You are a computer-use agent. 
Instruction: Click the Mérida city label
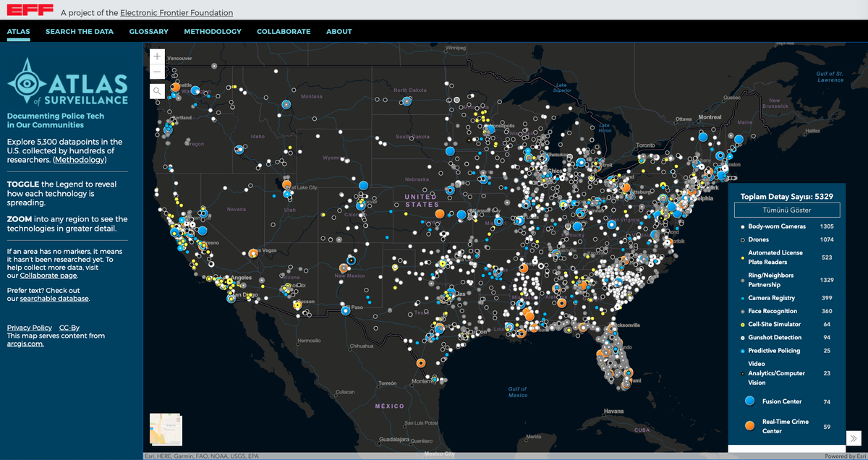point(534,436)
